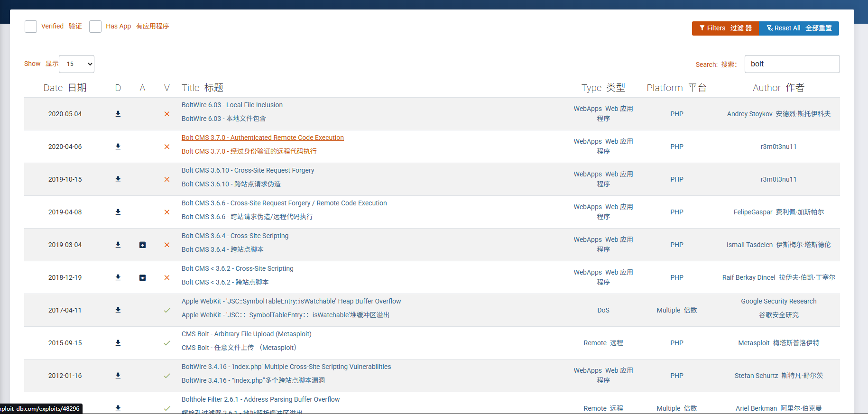Viewport: 868px width, 414px height.
Task: Click unverified X mark on Bolt CMS 3.6.10 row
Action: click(x=167, y=179)
